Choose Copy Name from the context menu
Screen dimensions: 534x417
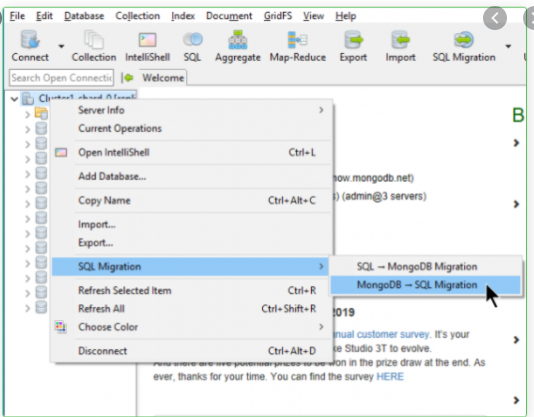[191, 200]
